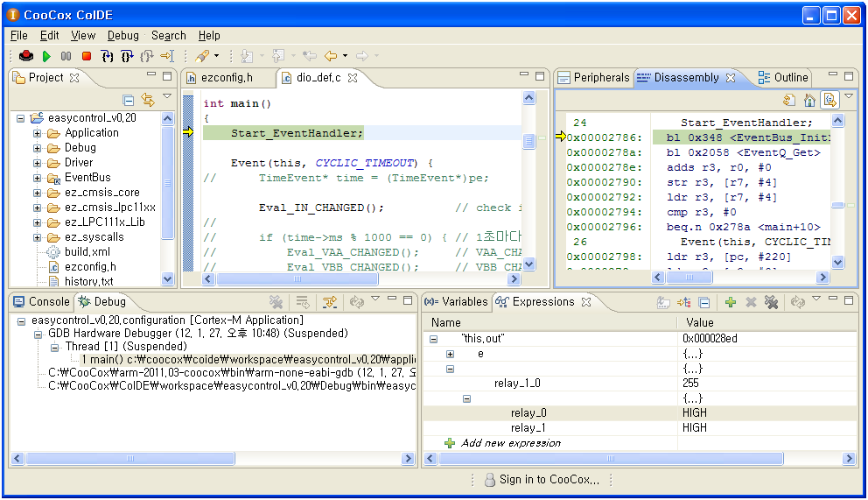
Task: Close the dio_def.c editor tab
Action: [x=353, y=78]
